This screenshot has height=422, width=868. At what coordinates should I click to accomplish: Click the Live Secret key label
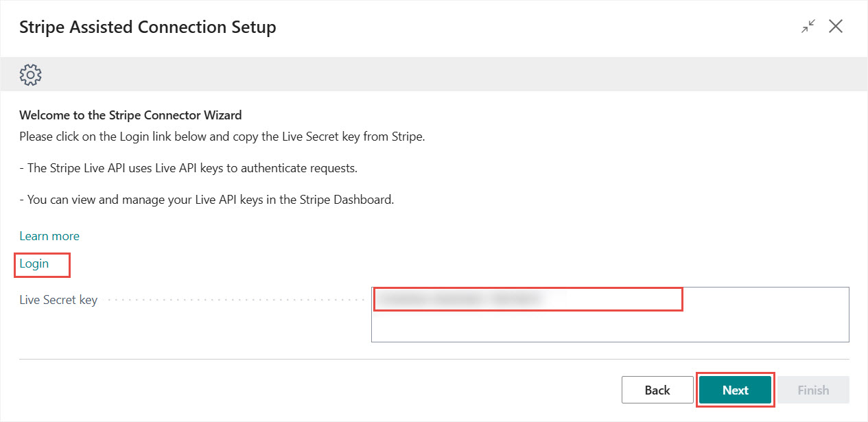pyautogui.click(x=58, y=300)
